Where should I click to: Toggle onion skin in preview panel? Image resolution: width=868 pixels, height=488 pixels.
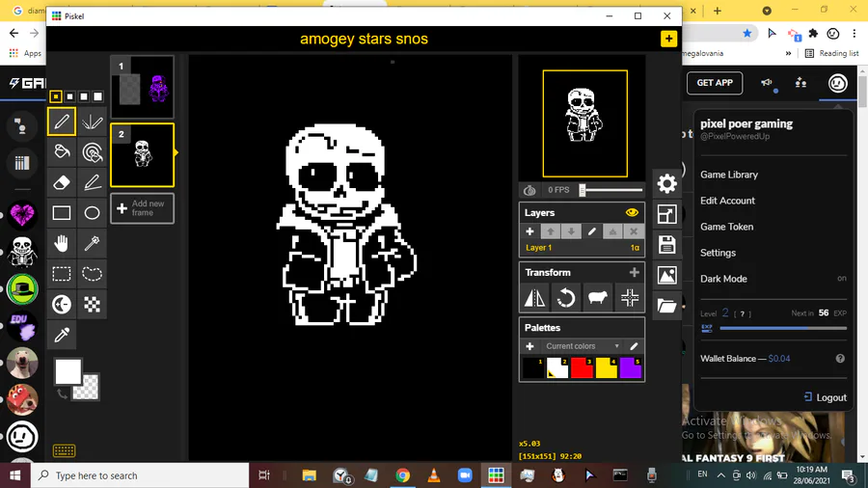[529, 190]
